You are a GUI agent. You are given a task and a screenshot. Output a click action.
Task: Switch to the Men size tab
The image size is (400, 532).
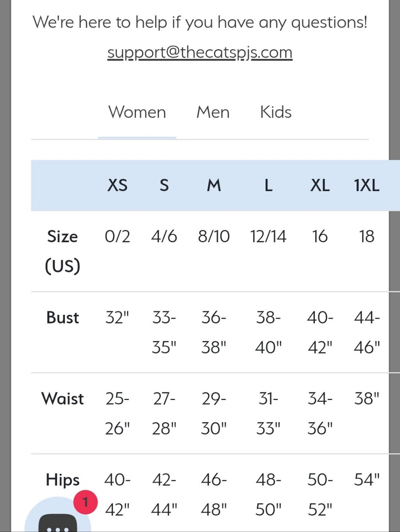click(213, 112)
